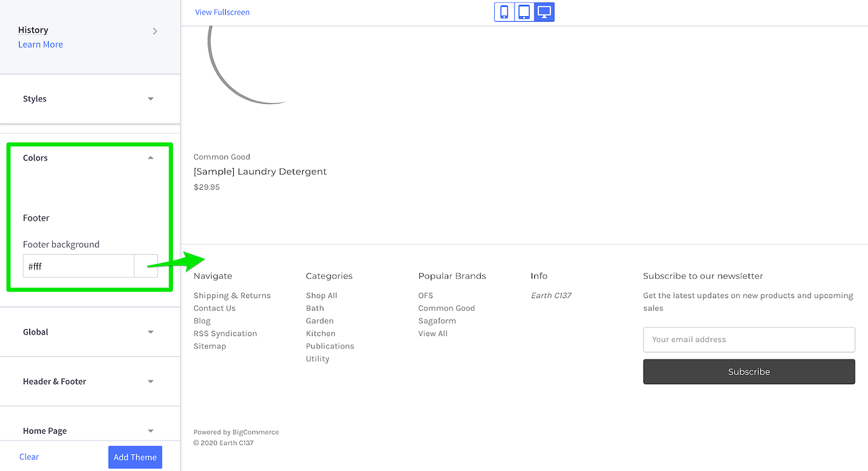Open Shipping & Returns footer link
The width and height of the screenshot is (868, 471).
coord(232,296)
